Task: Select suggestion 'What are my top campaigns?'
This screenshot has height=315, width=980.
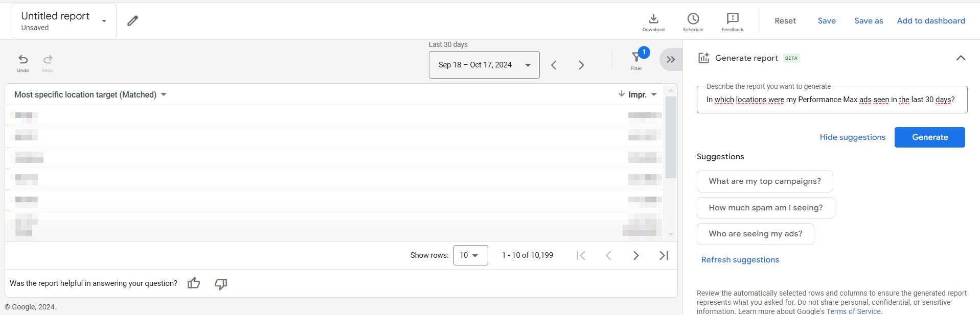Action: [x=764, y=181]
